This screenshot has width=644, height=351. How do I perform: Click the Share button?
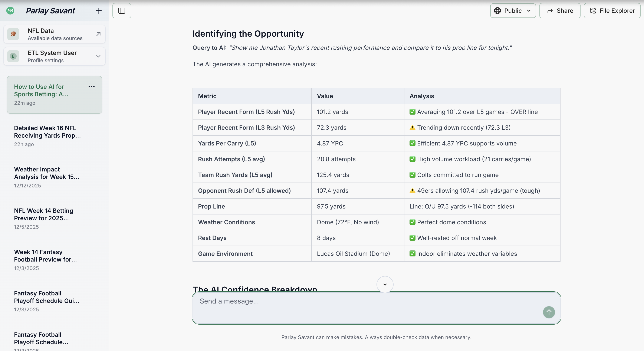coord(560,10)
